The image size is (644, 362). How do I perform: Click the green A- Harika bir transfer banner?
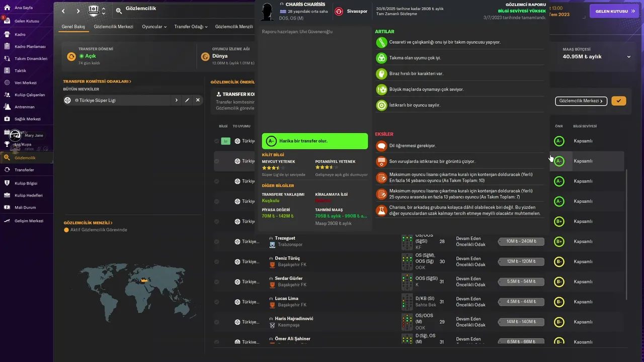314,141
